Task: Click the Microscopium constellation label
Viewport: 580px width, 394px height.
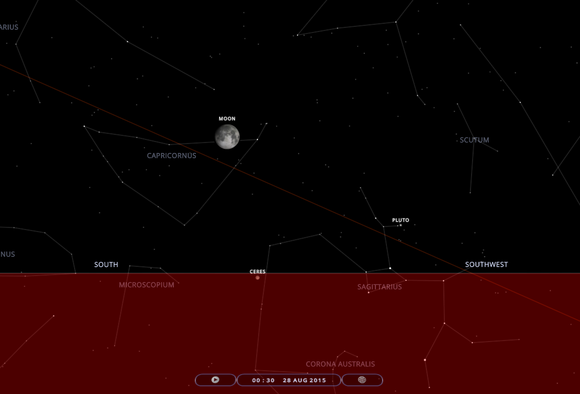Action: click(146, 285)
